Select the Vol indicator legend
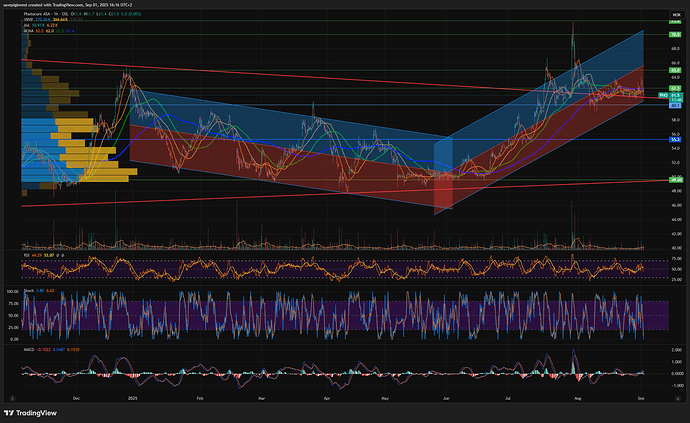The height and width of the screenshot is (423, 690). (x=26, y=26)
